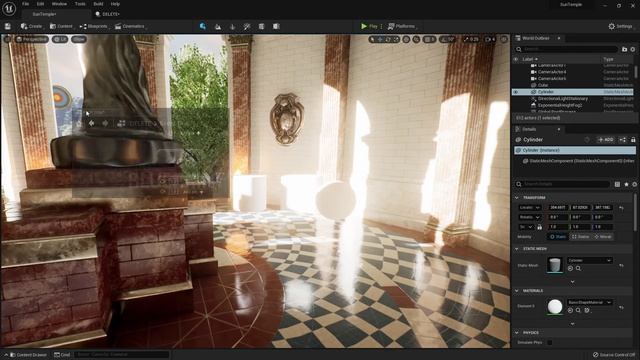The image size is (640, 360).
Task: Set Mobility to Static
Action: 558,237
